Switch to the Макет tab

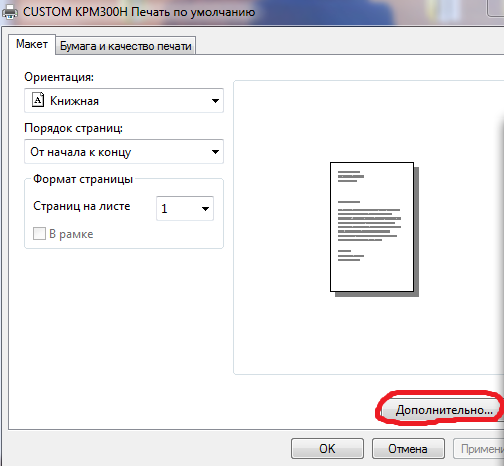click(x=32, y=44)
